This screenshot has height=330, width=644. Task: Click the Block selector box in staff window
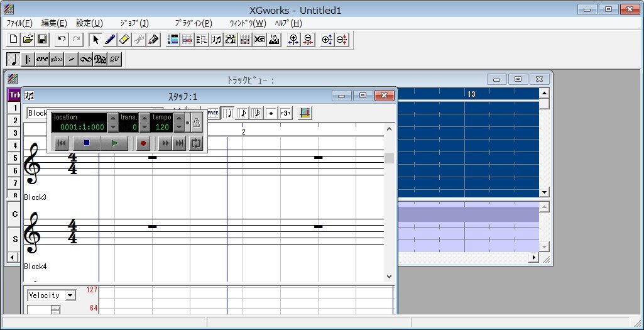coord(37,113)
